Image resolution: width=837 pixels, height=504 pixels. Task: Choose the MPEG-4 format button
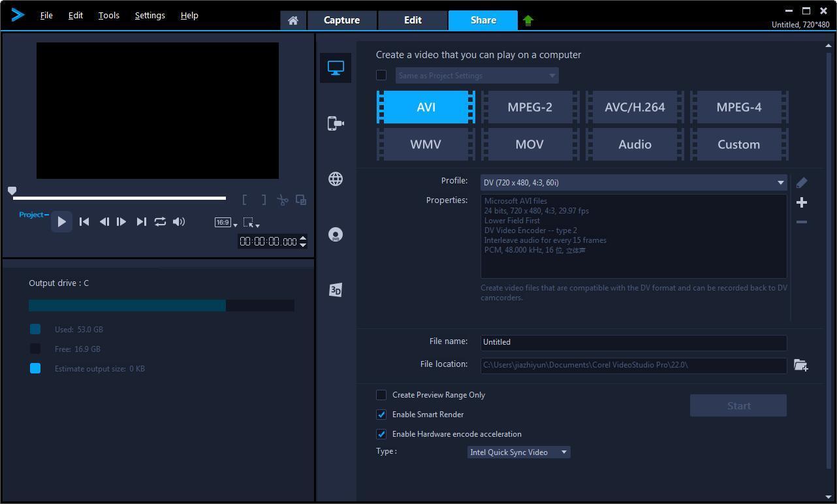pos(739,107)
